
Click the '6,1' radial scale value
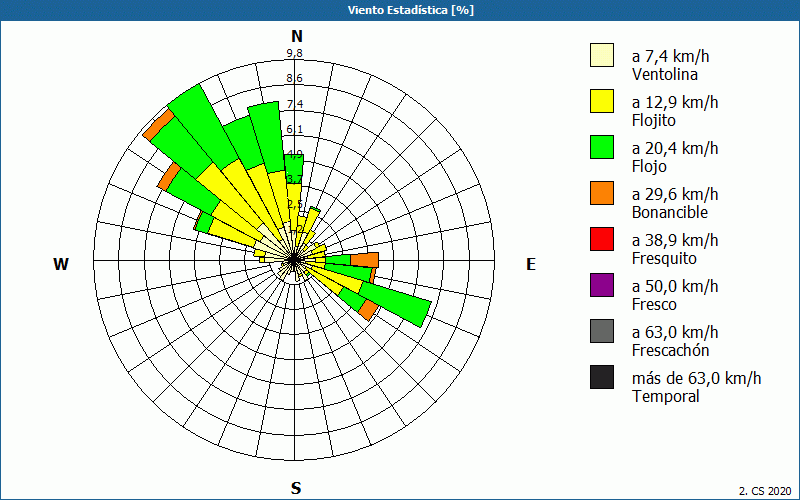tap(294, 129)
